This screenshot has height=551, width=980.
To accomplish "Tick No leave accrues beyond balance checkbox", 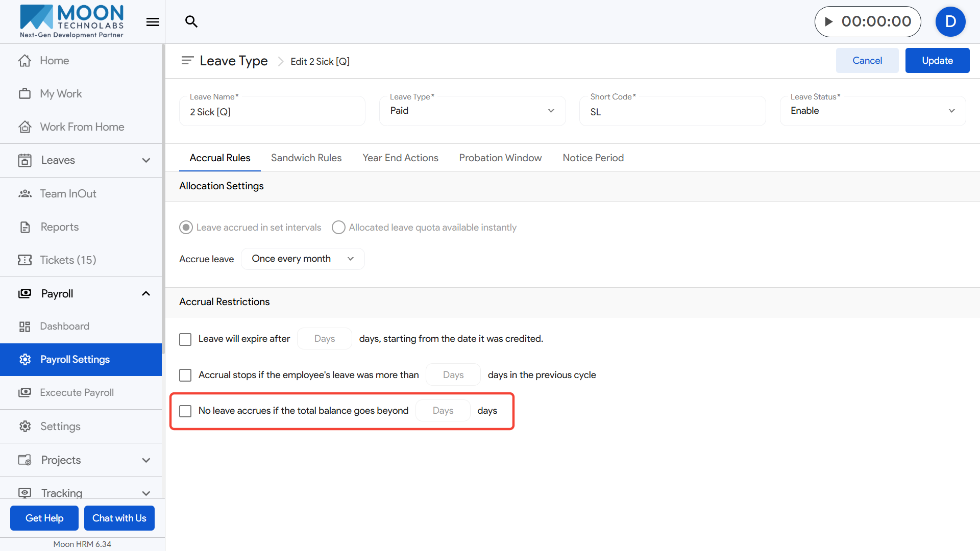I will pyautogui.click(x=185, y=411).
